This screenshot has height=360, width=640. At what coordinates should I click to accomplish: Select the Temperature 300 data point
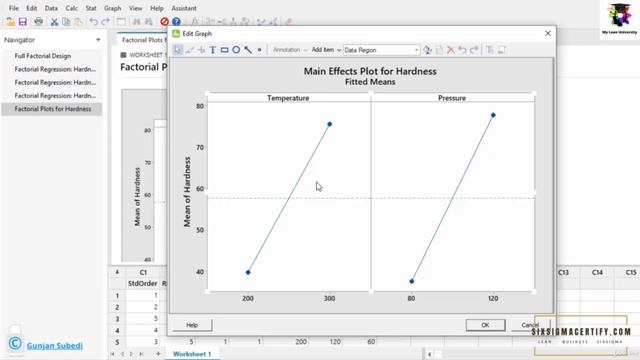click(329, 124)
